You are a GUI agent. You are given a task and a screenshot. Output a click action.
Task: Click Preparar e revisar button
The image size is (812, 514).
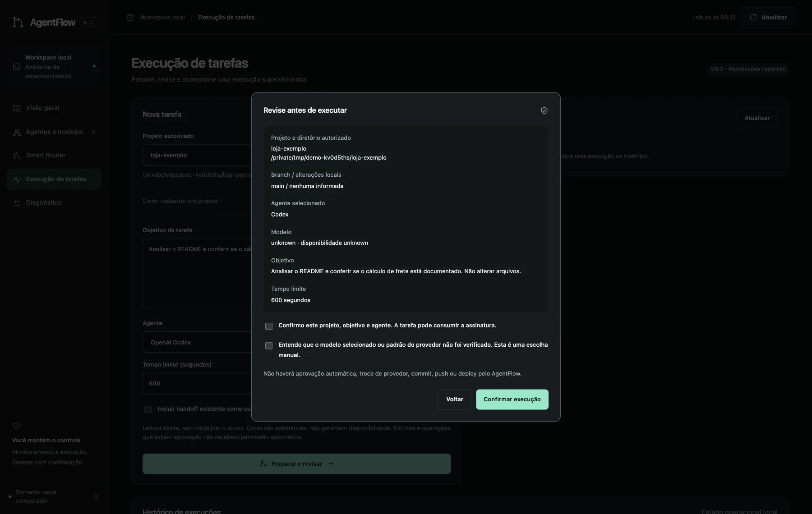296,464
